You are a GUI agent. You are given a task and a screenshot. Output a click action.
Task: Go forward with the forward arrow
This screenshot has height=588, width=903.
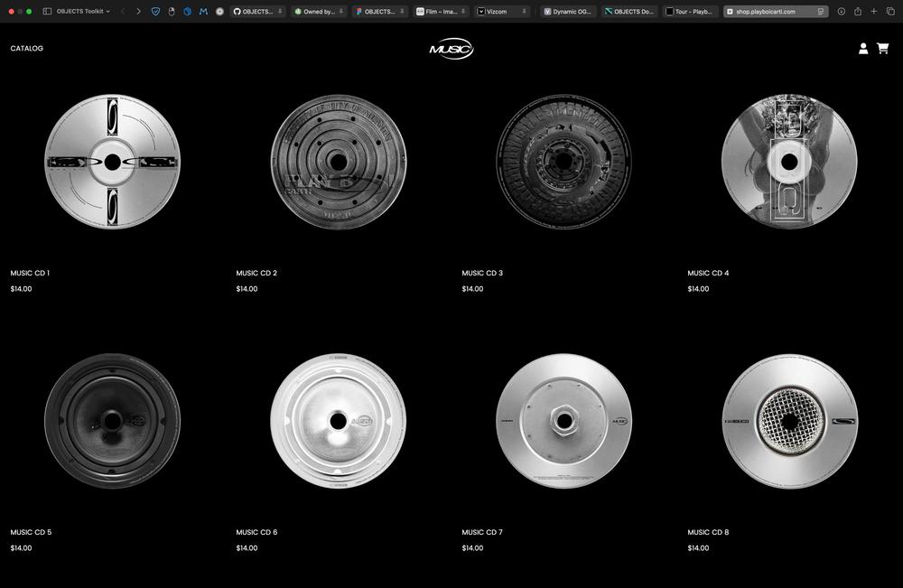(138, 12)
